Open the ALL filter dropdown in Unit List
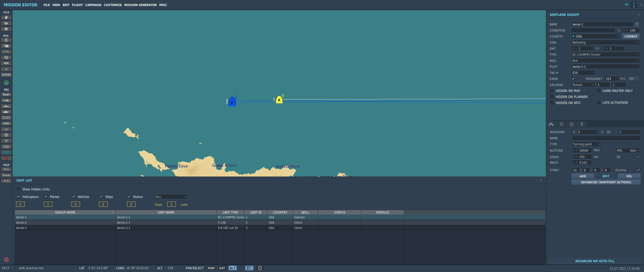The height and width of the screenshot is (272, 644). point(171,197)
